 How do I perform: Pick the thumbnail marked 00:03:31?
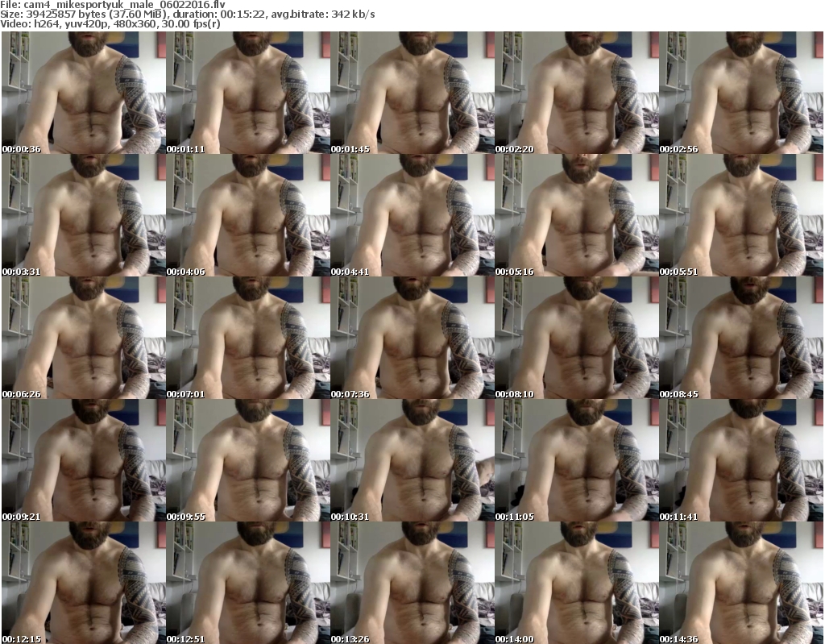pos(84,215)
